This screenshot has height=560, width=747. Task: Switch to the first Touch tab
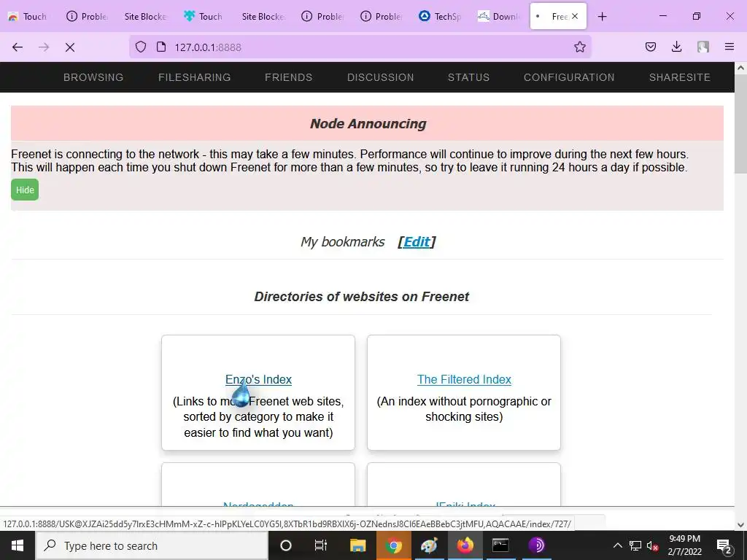click(x=28, y=17)
